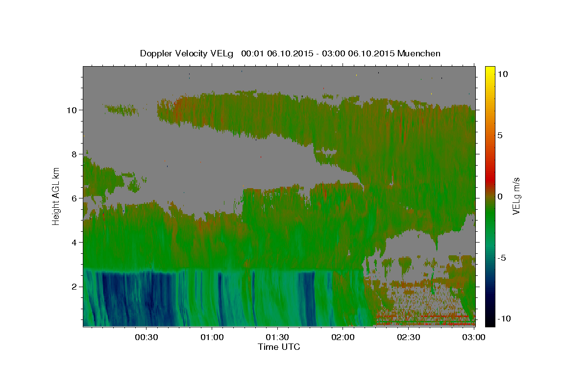
Task: Click the colorbar label '0'
Action: pos(500,196)
